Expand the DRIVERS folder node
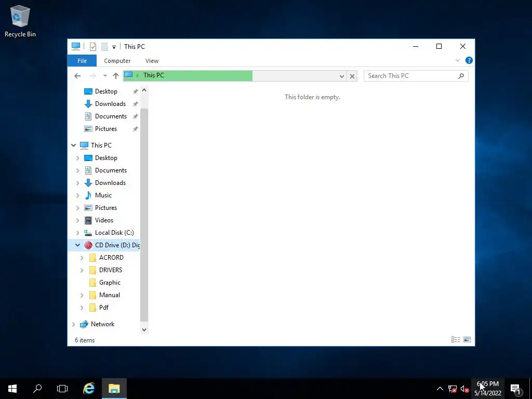The width and height of the screenshot is (532, 399). pos(82,270)
